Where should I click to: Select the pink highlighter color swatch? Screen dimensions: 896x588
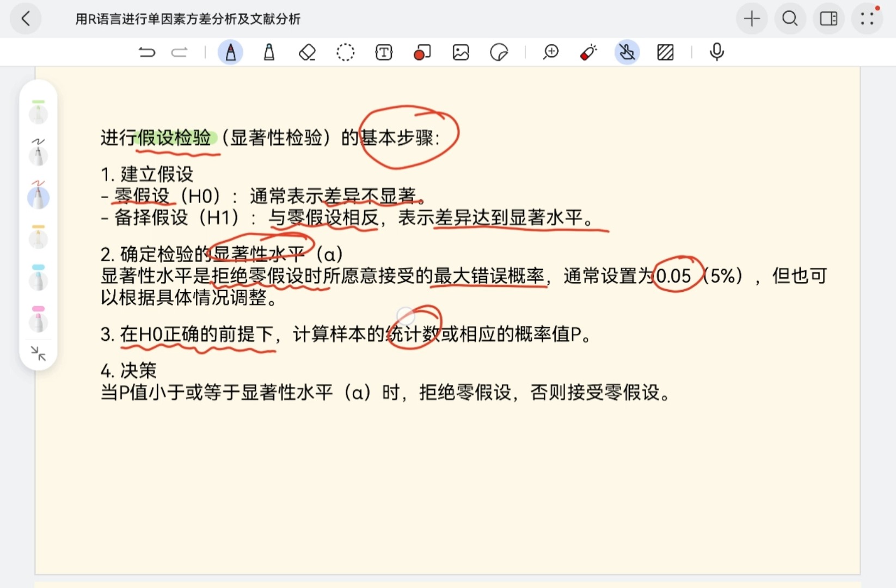[x=38, y=321]
